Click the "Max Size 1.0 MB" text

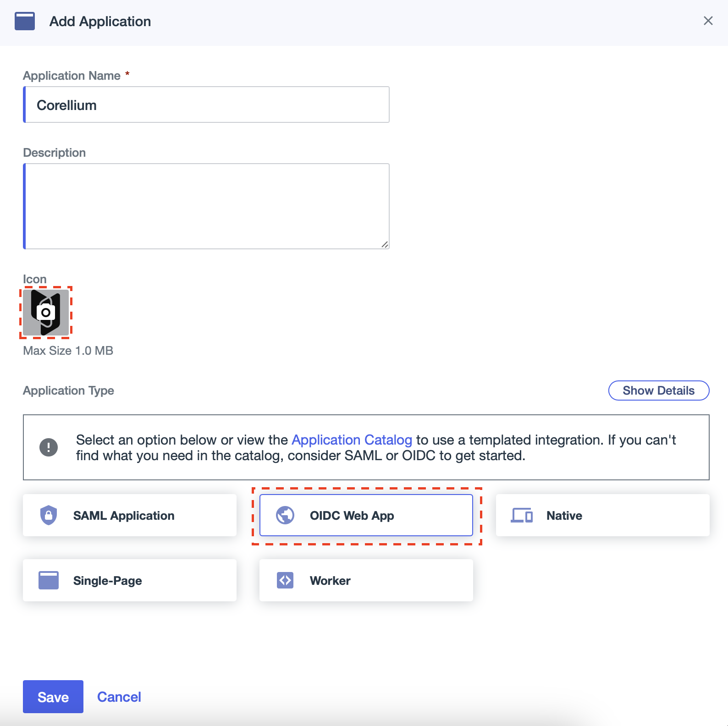coord(68,351)
